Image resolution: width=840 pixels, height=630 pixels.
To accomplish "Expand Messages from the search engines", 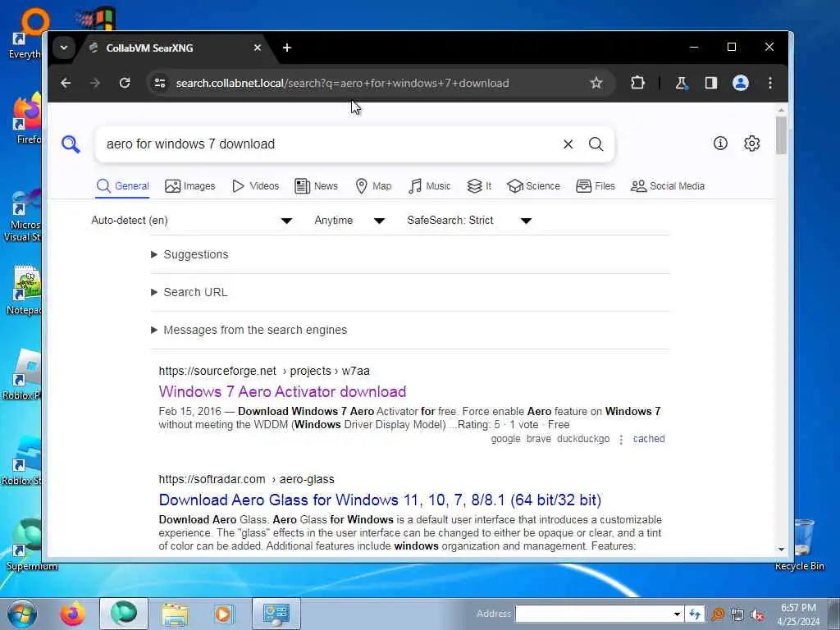I will [249, 330].
